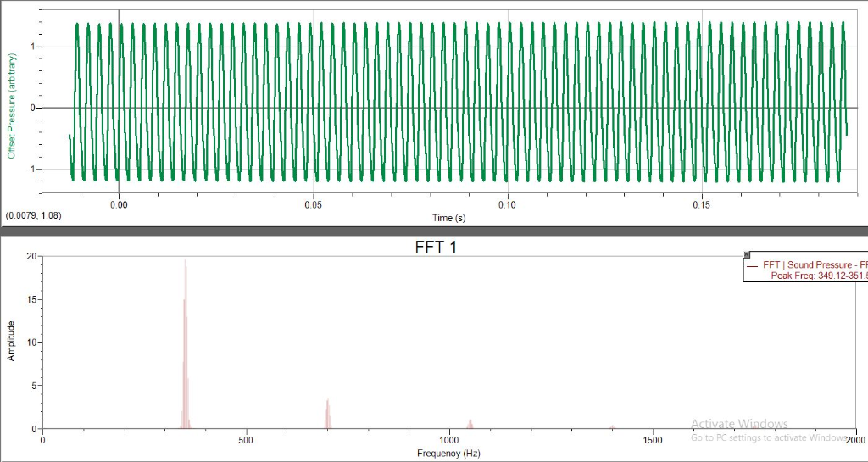Viewport: 868px width, 462px height.
Task: Click the fourth harmonic peak near 1400 Hz
Action: pos(612,427)
